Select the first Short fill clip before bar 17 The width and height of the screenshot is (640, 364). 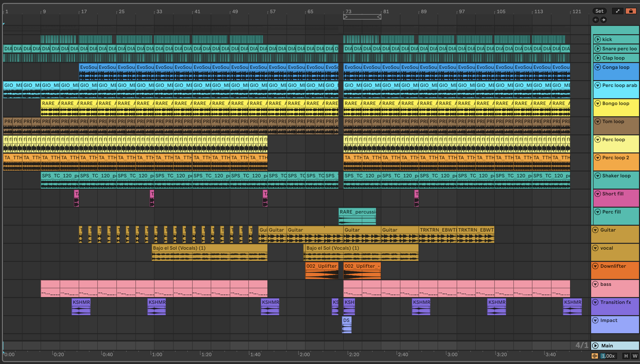[x=77, y=198]
